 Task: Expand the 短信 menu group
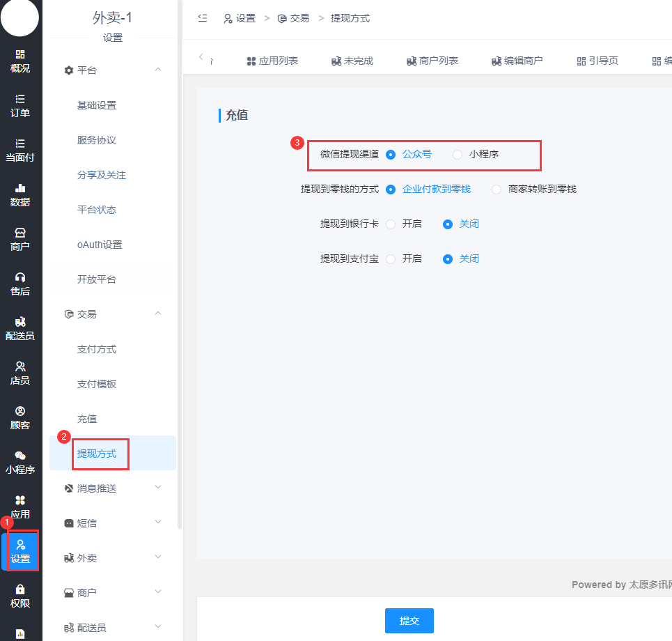coord(158,522)
